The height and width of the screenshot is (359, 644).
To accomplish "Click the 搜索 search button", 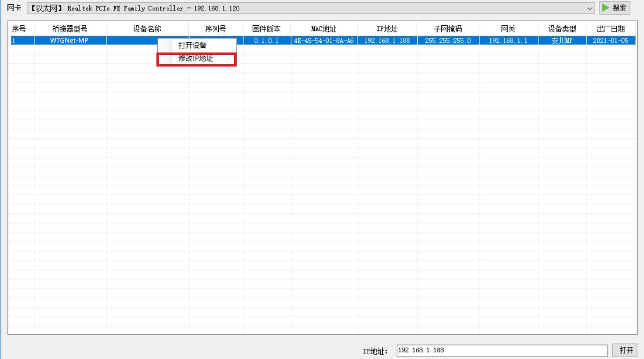I will pyautogui.click(x=614, y=8).
